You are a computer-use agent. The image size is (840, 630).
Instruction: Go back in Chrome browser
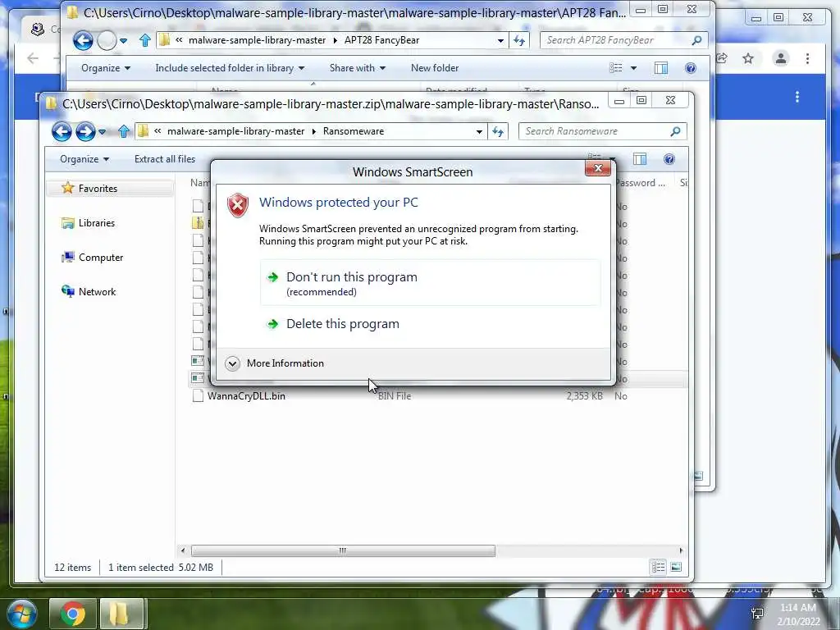coord(33,58)
